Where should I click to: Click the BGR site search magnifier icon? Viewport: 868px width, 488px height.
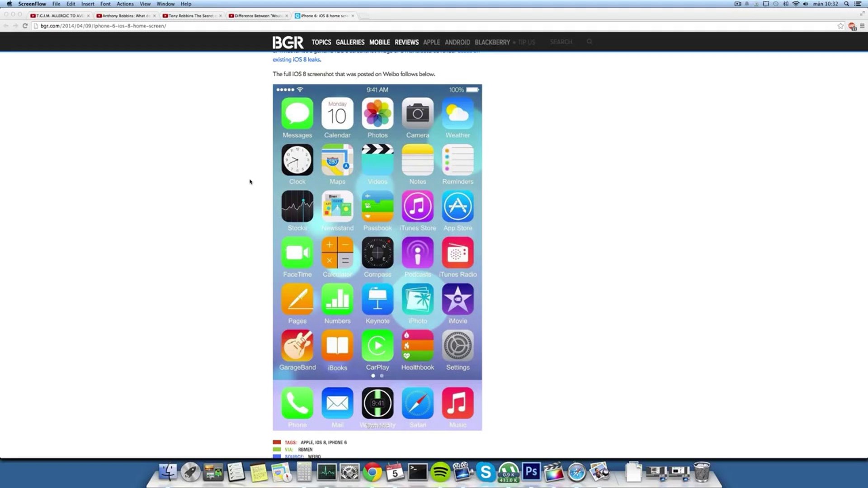[x=589, y=42]
